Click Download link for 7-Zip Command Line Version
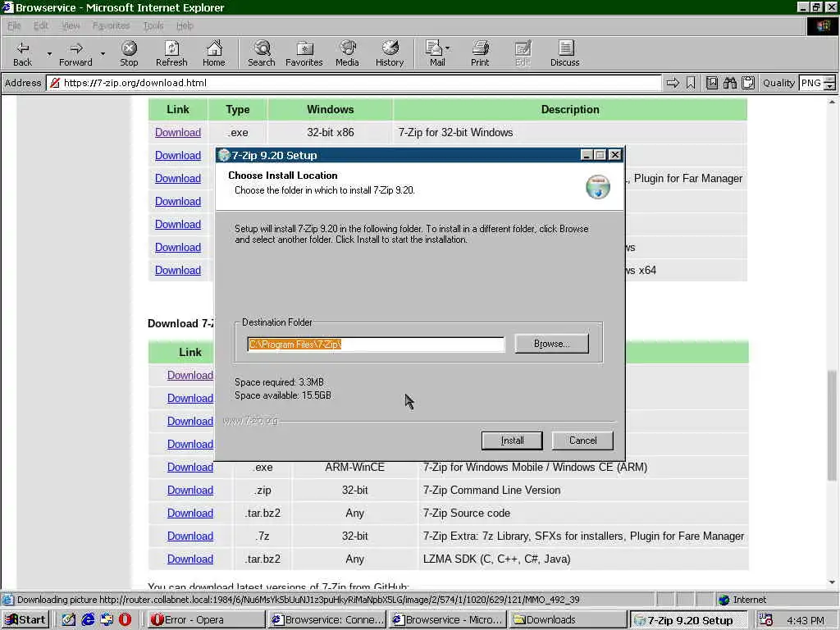 (190, 491)
